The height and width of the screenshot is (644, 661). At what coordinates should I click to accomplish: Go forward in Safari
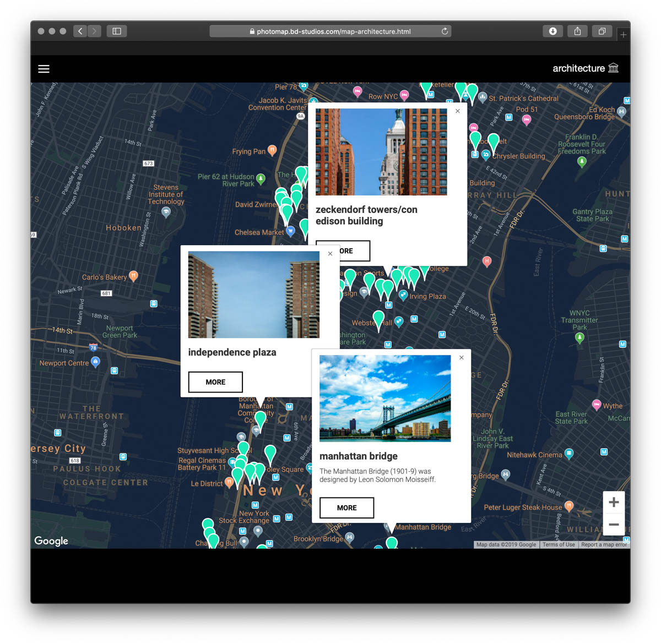pyautogui.click(x=94, y=31)
